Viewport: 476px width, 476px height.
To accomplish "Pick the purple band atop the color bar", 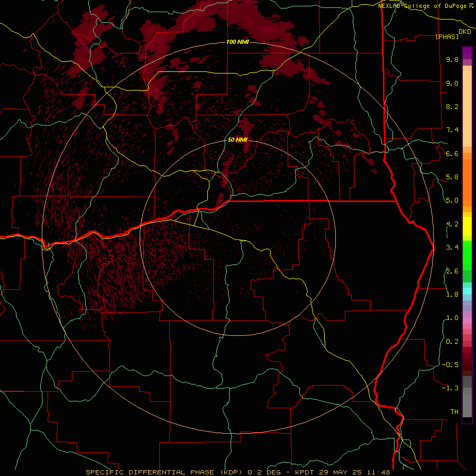I will click(467, 53).
